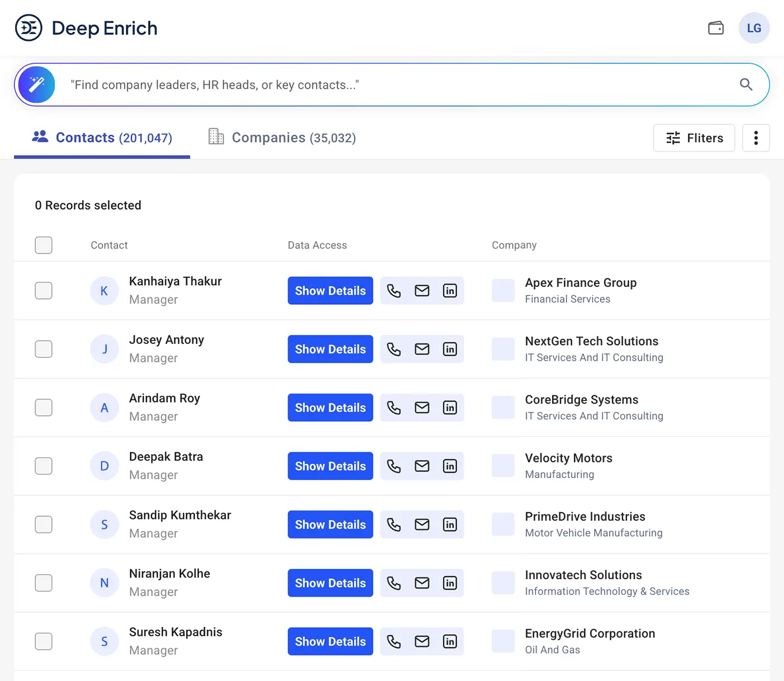Open the three-dot more options menu

coord(756,138)
